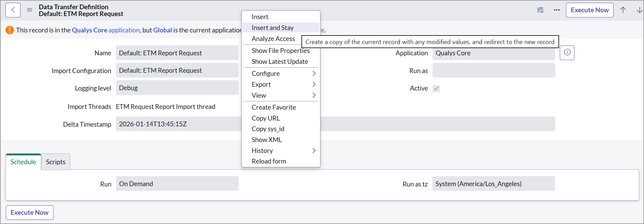Select Analyze Access menu item

pyautogui.click(x=273, y=39)
